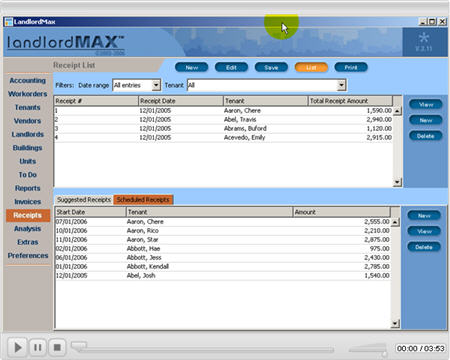Click Delete button beside scheduled receipts

[x=424, y=247]
